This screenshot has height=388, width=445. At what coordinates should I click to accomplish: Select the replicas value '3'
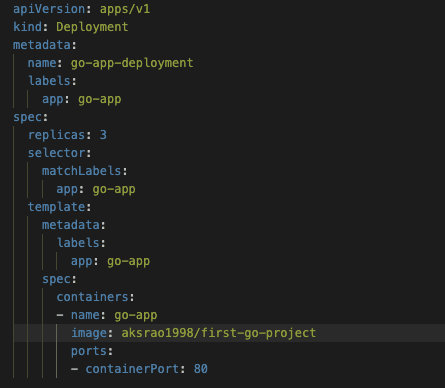click(x=103, y=135)
